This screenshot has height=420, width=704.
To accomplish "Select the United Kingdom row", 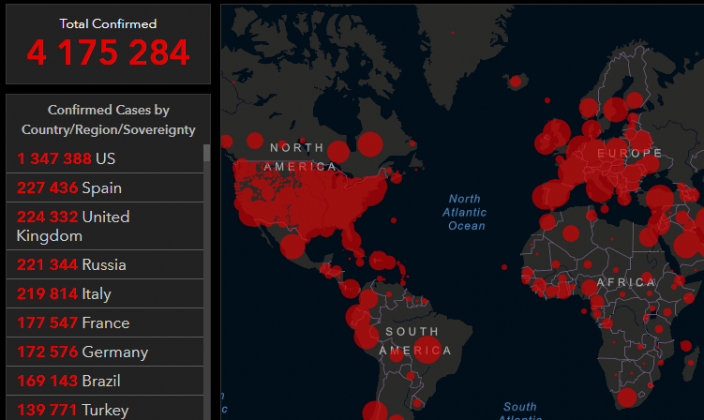I will [105, 226].
